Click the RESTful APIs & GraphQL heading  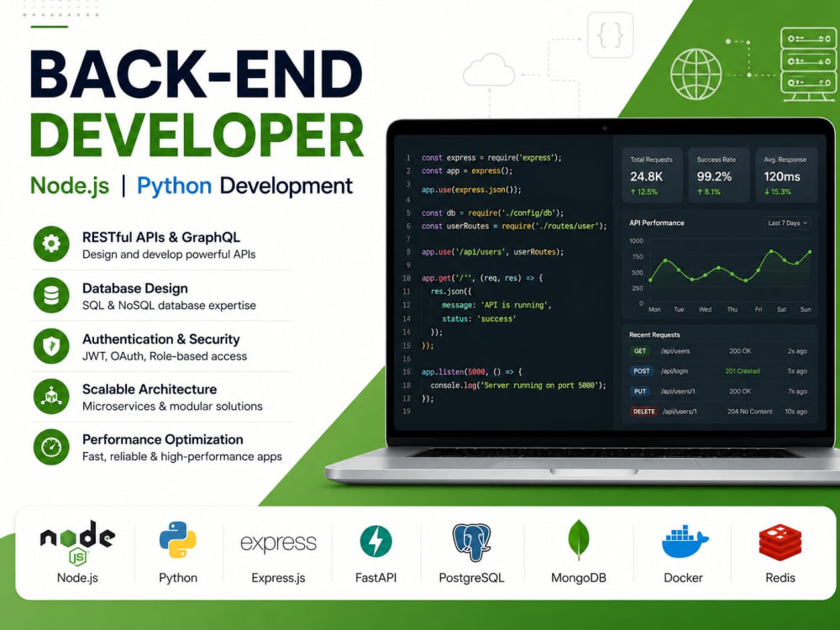coord(160,238)
